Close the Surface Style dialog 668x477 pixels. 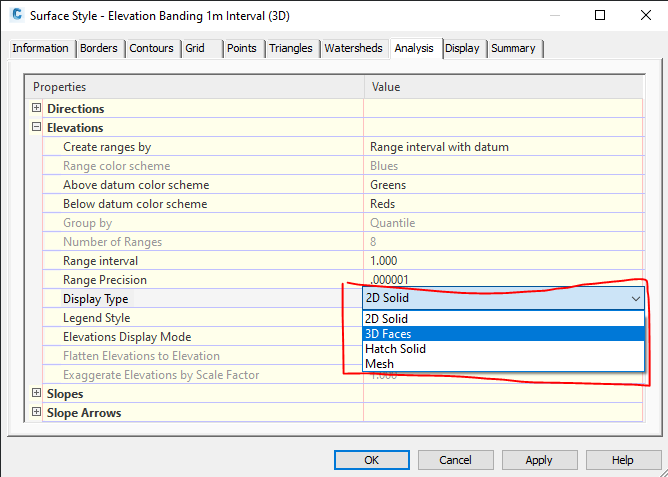click(645, 15)
